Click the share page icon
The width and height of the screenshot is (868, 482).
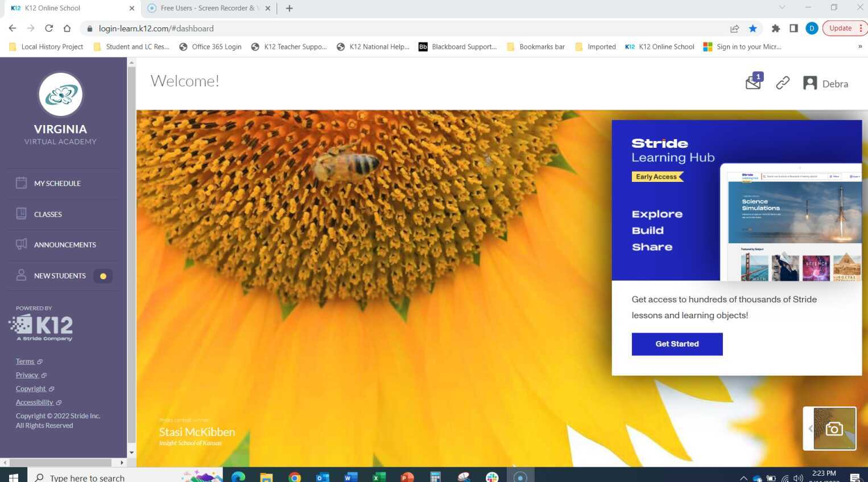click(735, 28)
